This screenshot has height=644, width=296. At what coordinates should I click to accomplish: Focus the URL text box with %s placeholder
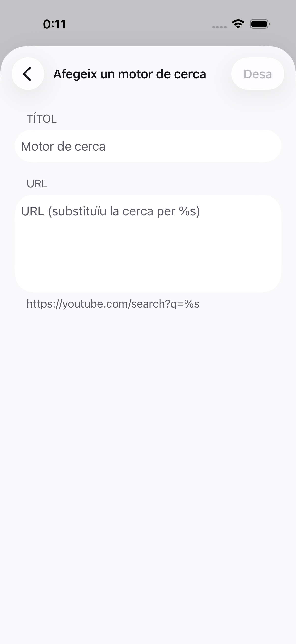(148, 243)
